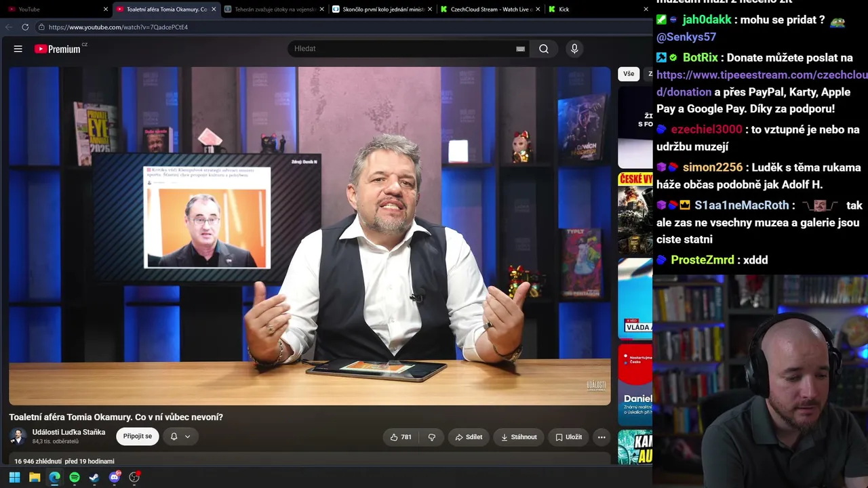868x488 pixels.
Task: Go back in browser history
Action: pos(8,27)
